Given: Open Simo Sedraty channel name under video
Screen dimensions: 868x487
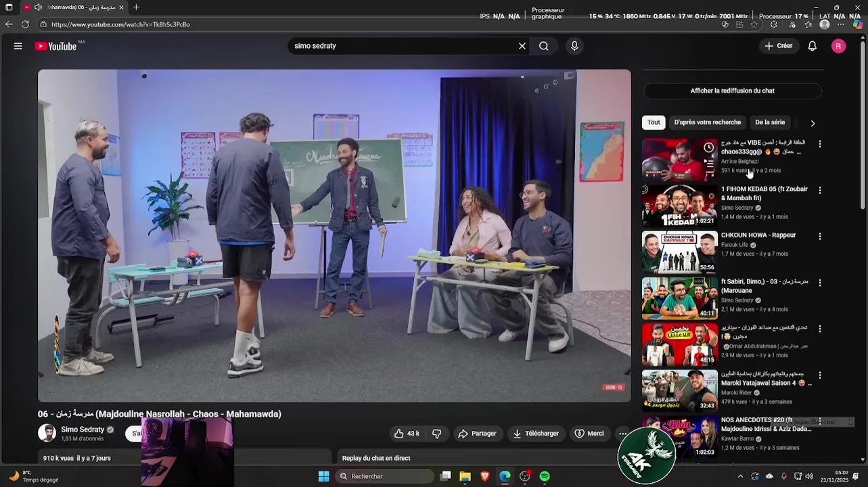Looking at the screenshot, I should click(83, 430).
